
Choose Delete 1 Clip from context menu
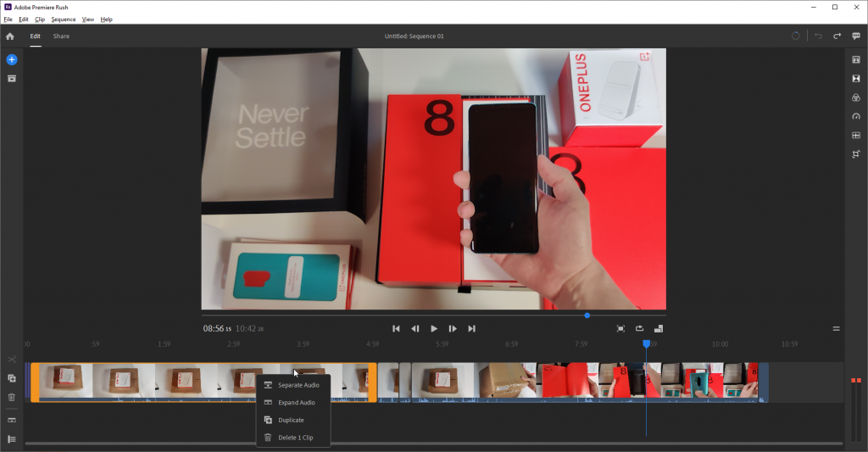tap(292, 438)
